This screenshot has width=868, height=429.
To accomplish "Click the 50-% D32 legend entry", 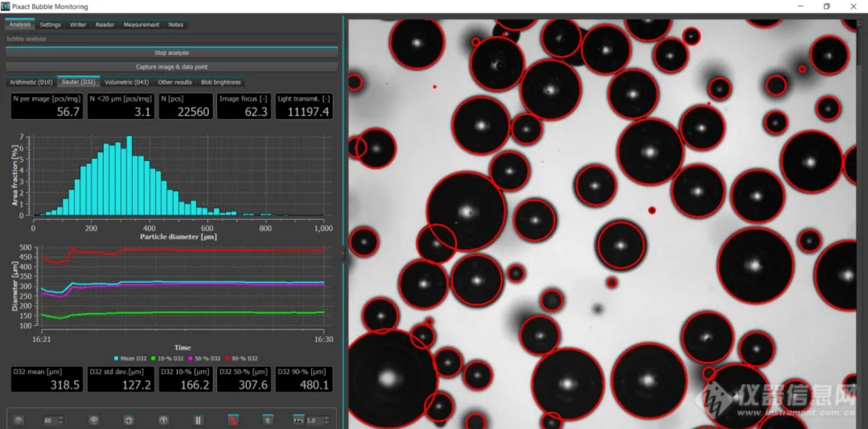I will (205, 358).
